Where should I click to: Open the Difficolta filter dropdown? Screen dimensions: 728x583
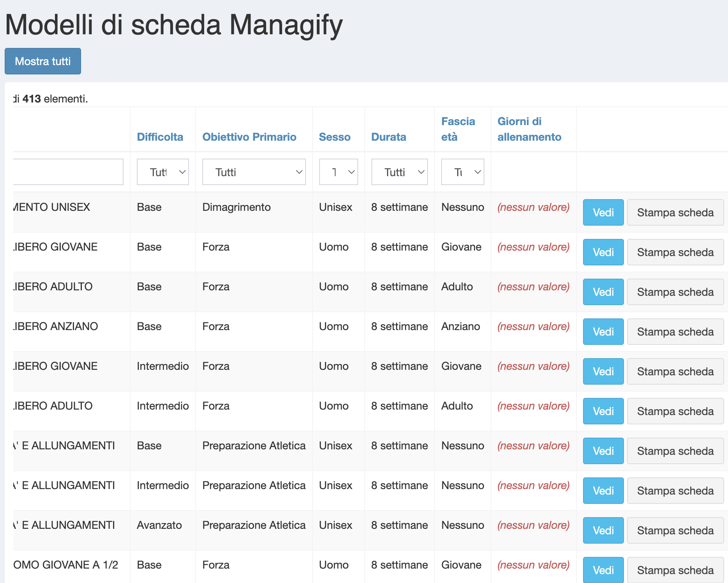[x=163, y=172]
